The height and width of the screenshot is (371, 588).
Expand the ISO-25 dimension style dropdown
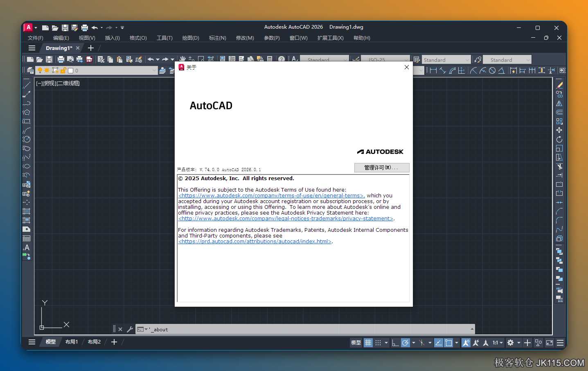pyautogui.click(x=406, y=60)
